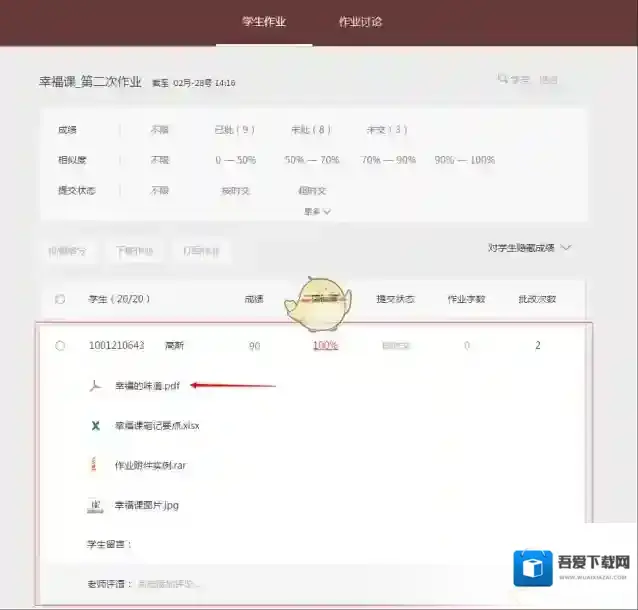Screen dimensions: 638x610
Task: Click student ID 1001210643
Action: (116, 345)
